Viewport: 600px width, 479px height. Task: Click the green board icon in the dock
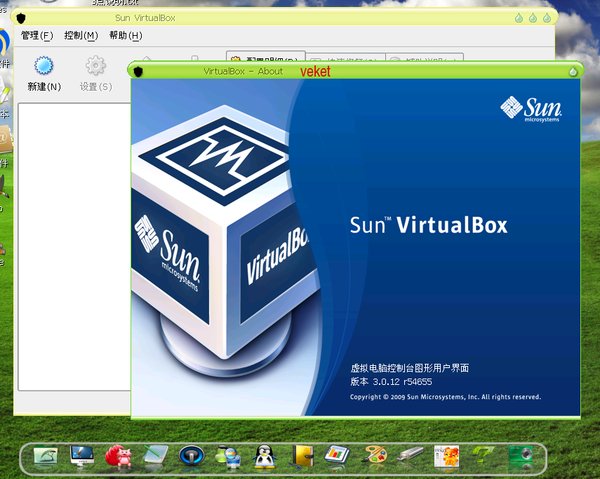point(45,456)
